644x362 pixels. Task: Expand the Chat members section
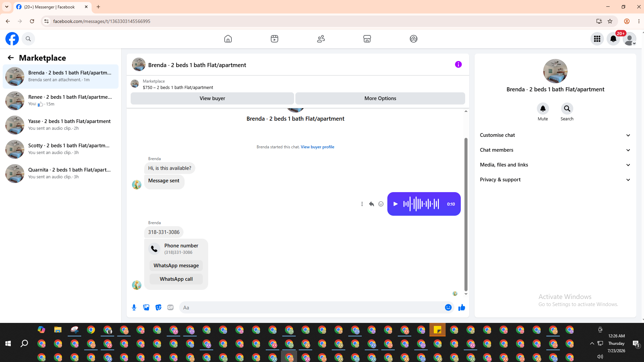(555, 150)
